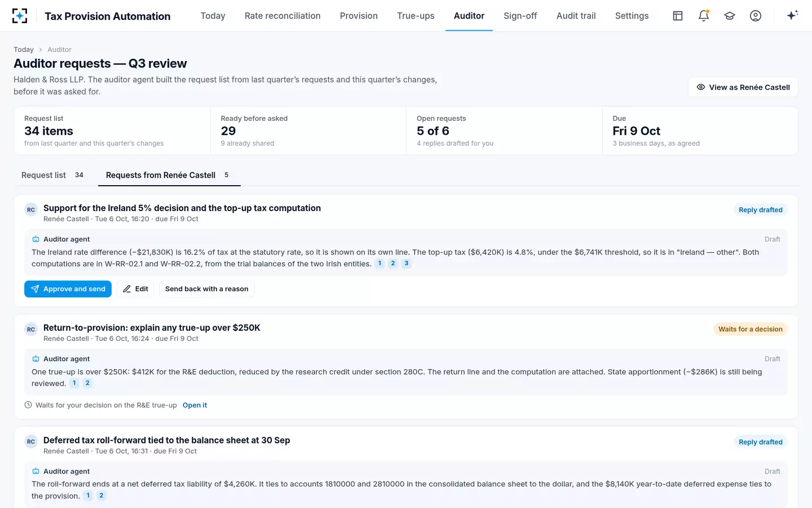Click the RC avatar on the Return-to-provision request
Image resolution: width=812 pixels, height=508 pixels.
point(31,330)
